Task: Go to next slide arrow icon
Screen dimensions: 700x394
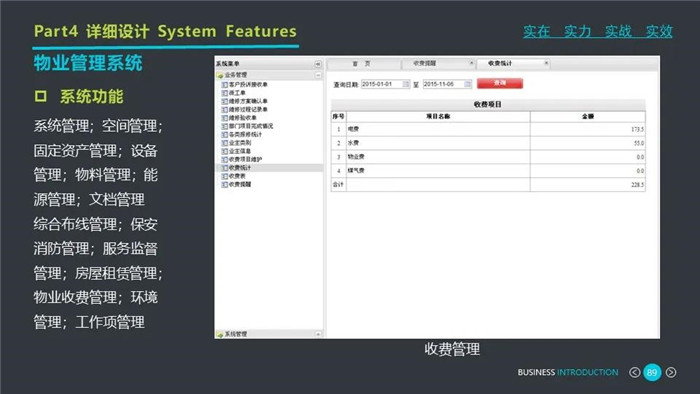Action: coord(671,372)
